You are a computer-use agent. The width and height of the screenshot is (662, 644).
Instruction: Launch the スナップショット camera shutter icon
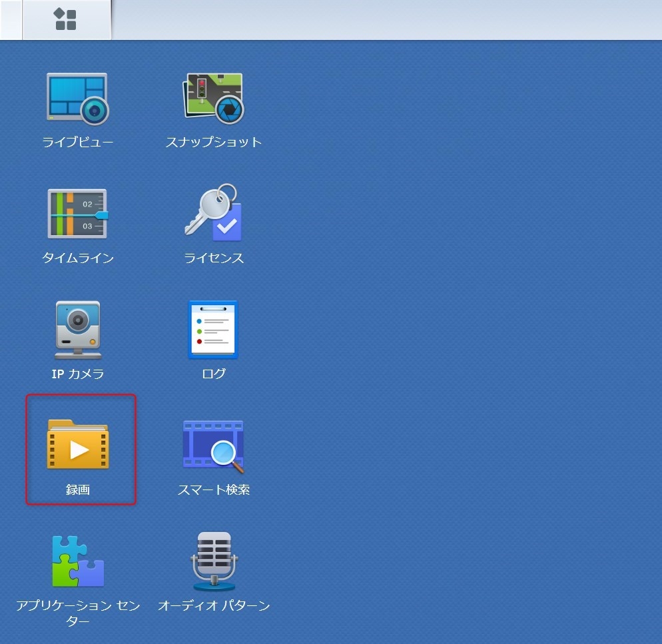(x=213, y=99)
